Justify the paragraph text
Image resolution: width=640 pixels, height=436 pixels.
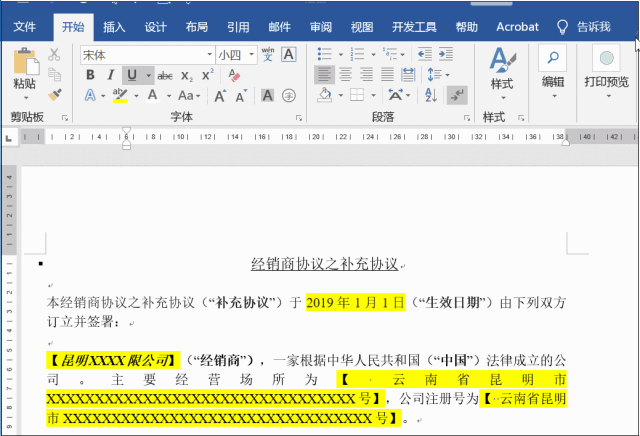tap(387, 75)
